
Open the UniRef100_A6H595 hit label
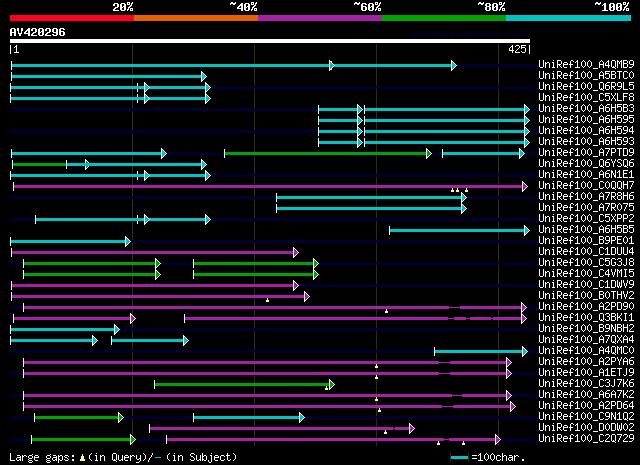coord(586,119)
